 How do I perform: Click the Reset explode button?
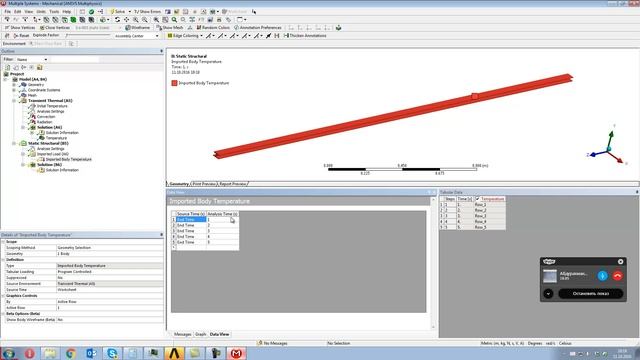pyautogui.click(x=21, y=36)
